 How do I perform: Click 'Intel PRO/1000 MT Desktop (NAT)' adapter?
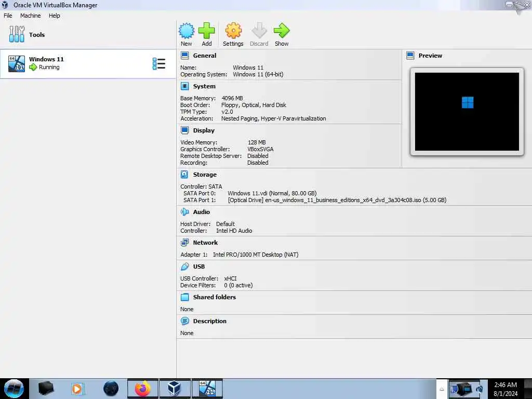click(x=256, y=255)
